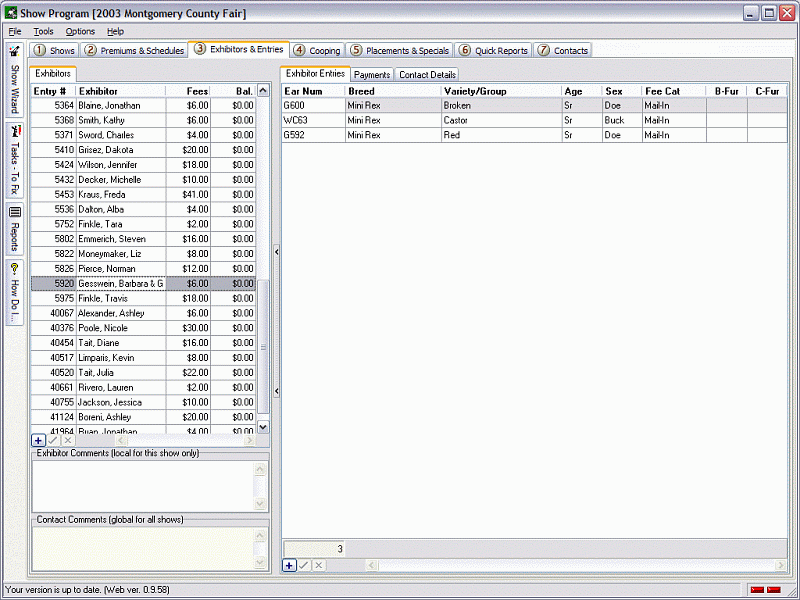Viewport: 800px width, 600px height.
Task: Open the Contact Details sub-tab
Action: (x=427, y=74)
